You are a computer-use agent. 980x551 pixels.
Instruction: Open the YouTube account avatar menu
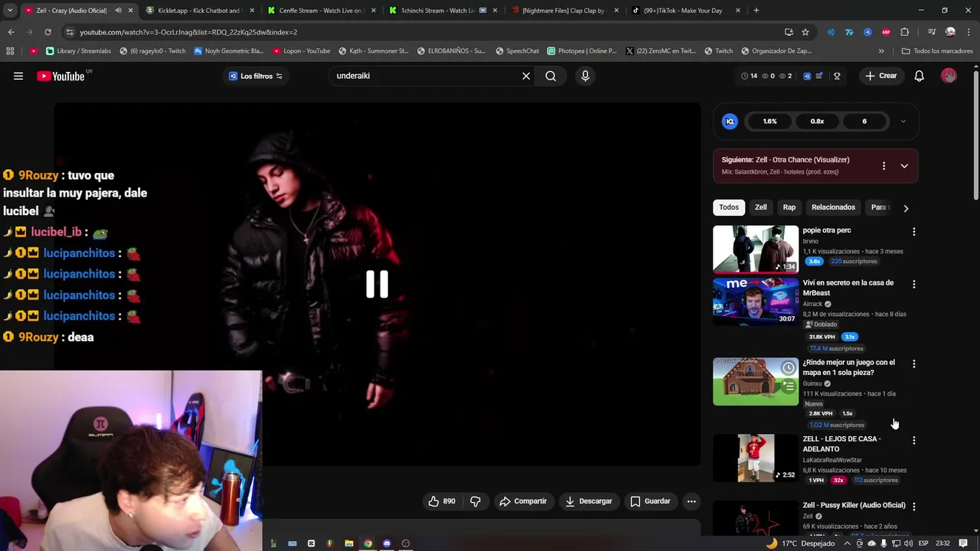949,76
